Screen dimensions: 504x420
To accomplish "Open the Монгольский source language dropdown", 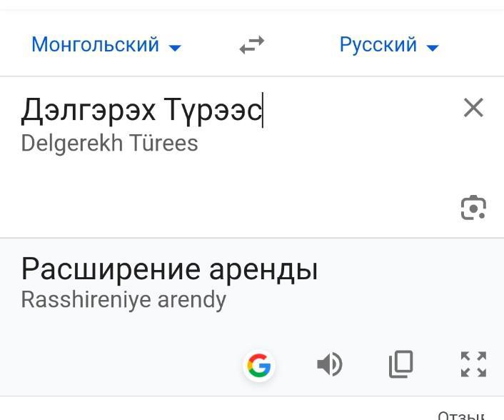I will (96, 45).
